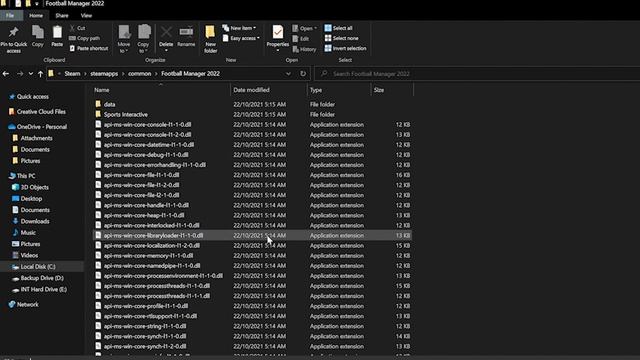Open the New item dropdown
The height and width of the screenshot is (360, 640).
pos(239,28)
